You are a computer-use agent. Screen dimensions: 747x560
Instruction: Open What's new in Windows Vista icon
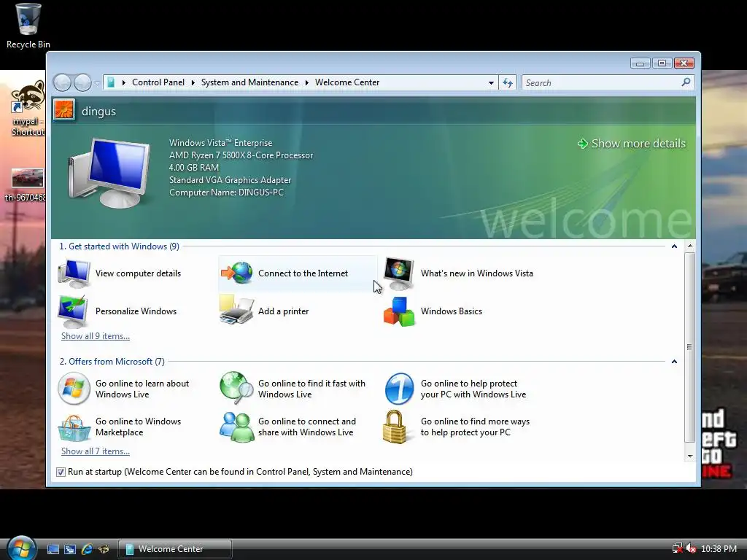(399, 273)
